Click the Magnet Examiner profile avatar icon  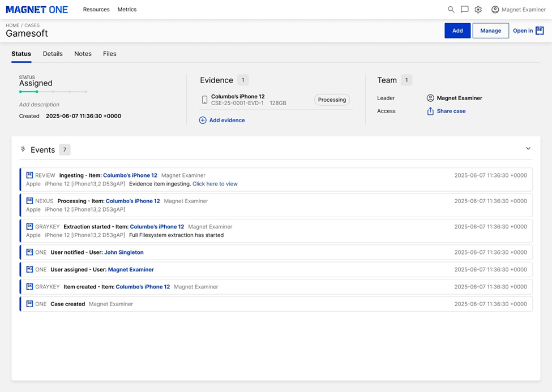[495, 9]
